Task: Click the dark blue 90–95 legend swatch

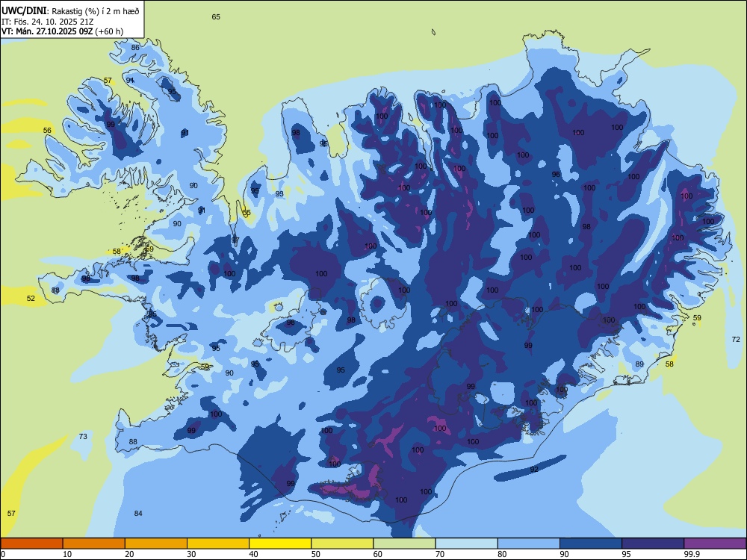Action: point(591,544)
